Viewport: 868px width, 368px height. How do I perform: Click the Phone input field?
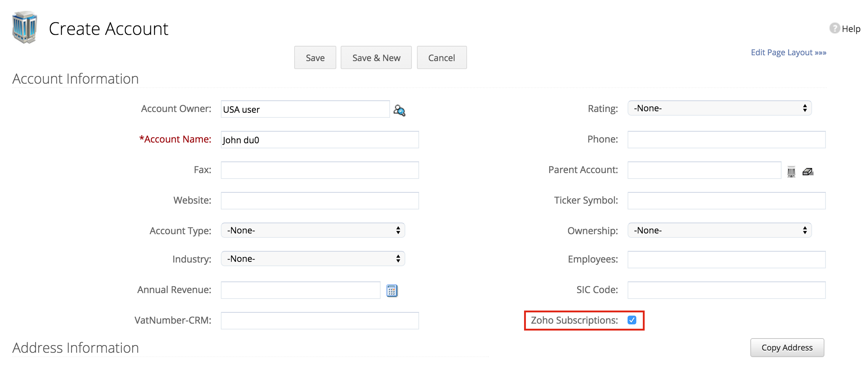pyautogui.click(x=726, y=140)
